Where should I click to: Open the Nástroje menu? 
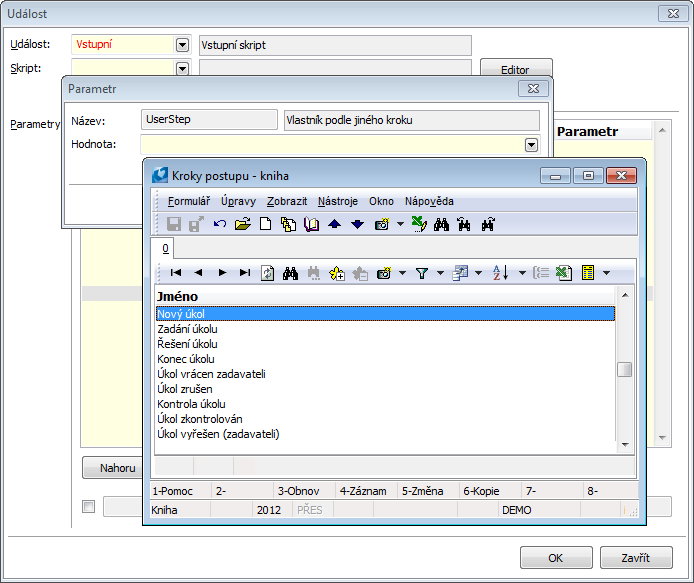pos(338,201)
